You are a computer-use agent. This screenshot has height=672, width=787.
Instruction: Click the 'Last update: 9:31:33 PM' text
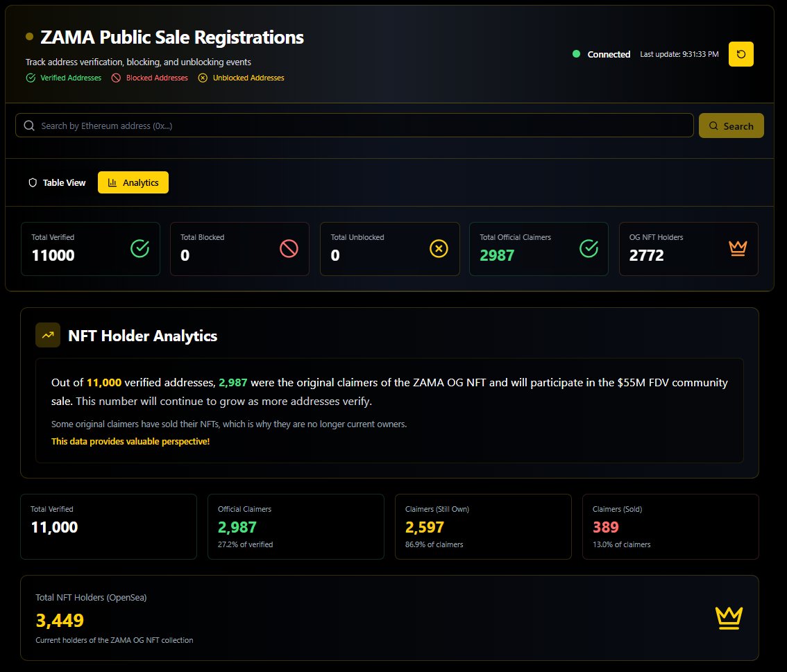679,54
